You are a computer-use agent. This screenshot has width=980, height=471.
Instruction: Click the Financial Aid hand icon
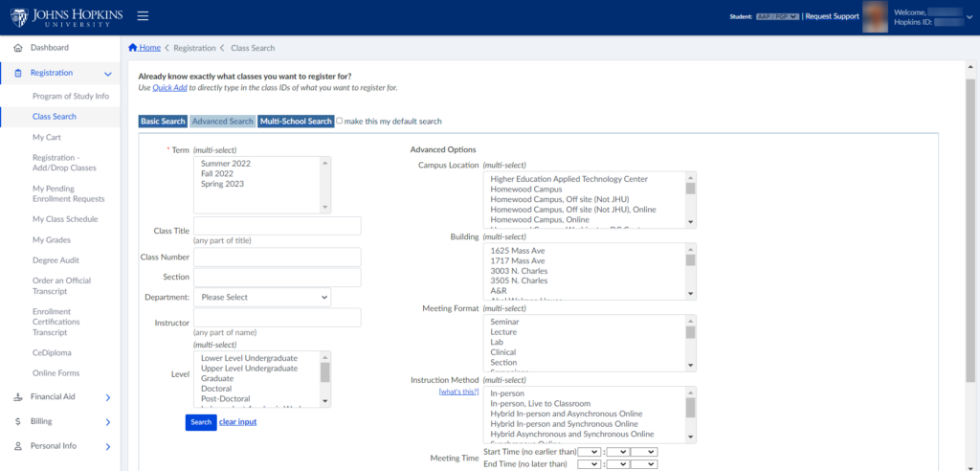coord(18,396)
